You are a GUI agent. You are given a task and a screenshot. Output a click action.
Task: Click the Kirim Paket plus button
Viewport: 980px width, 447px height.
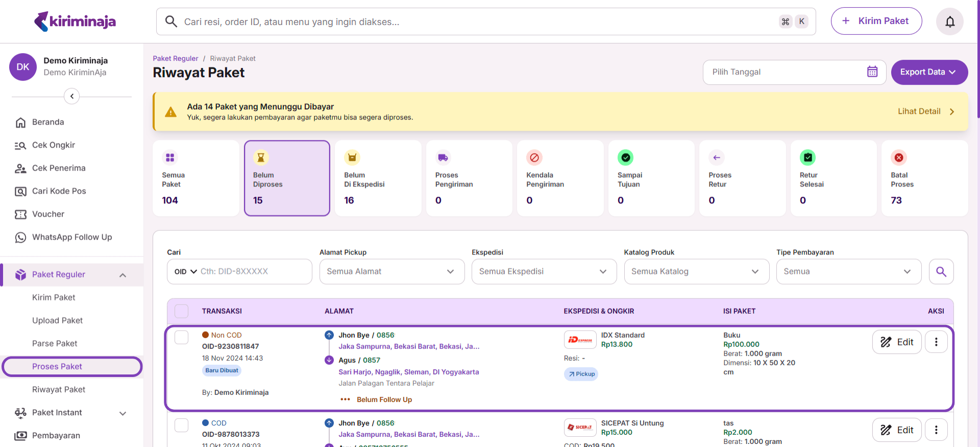click(x=876, y=21)
